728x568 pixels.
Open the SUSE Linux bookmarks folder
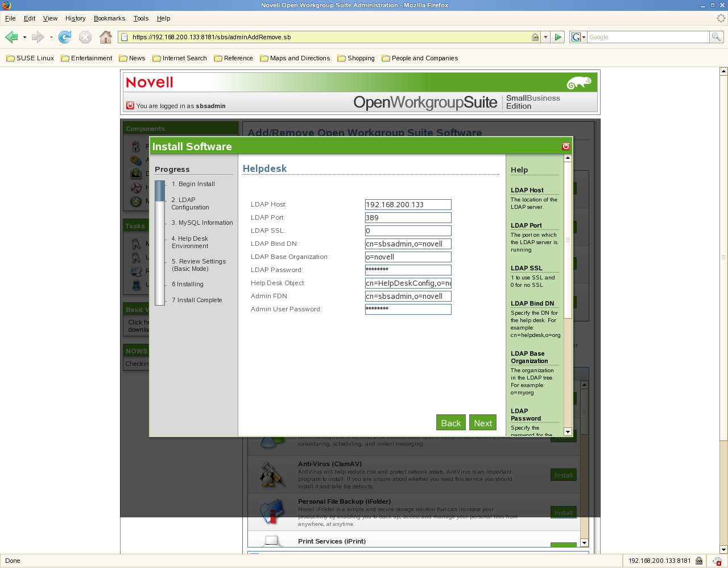pyautogui.click(x=30, y=58)
